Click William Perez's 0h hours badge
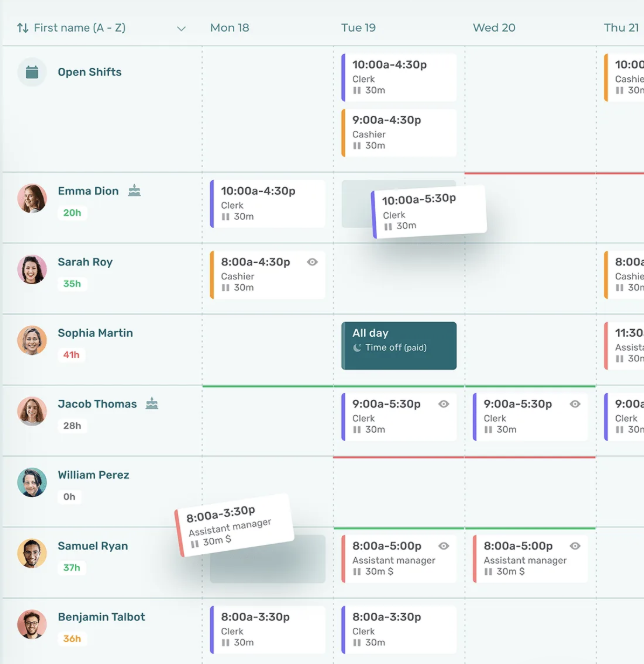Image resolution: width=644 pixels, height=664 pixels. pos(69,497)
